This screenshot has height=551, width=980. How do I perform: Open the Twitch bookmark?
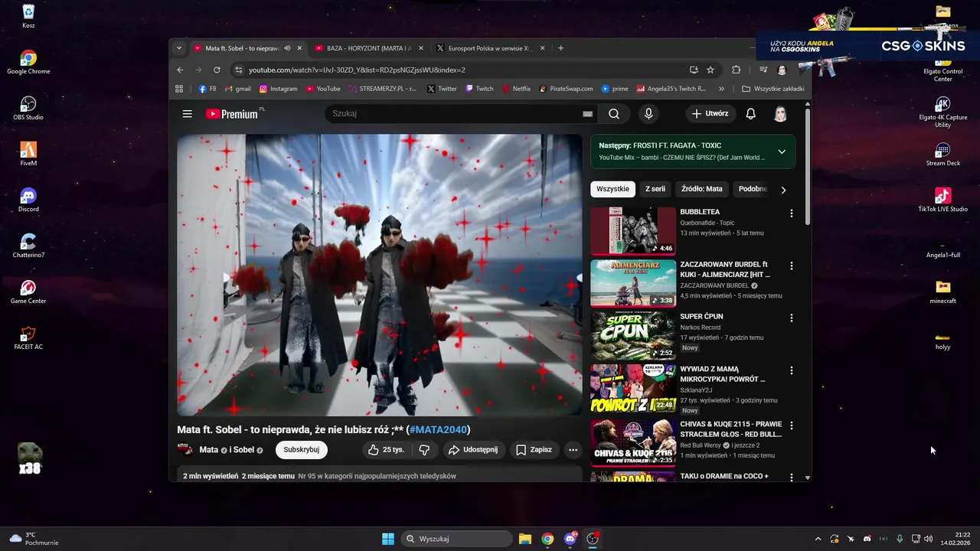479,89
